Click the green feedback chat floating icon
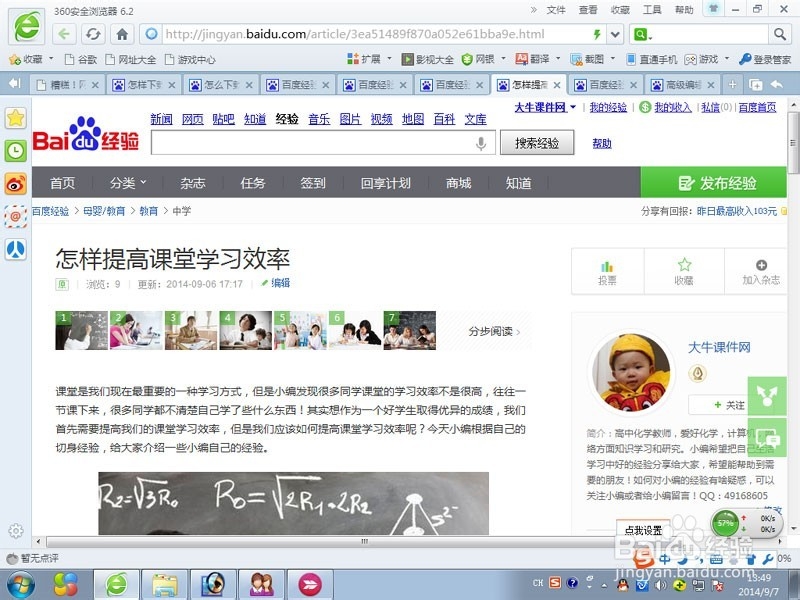Screen dimensions: 800x600 767,437
